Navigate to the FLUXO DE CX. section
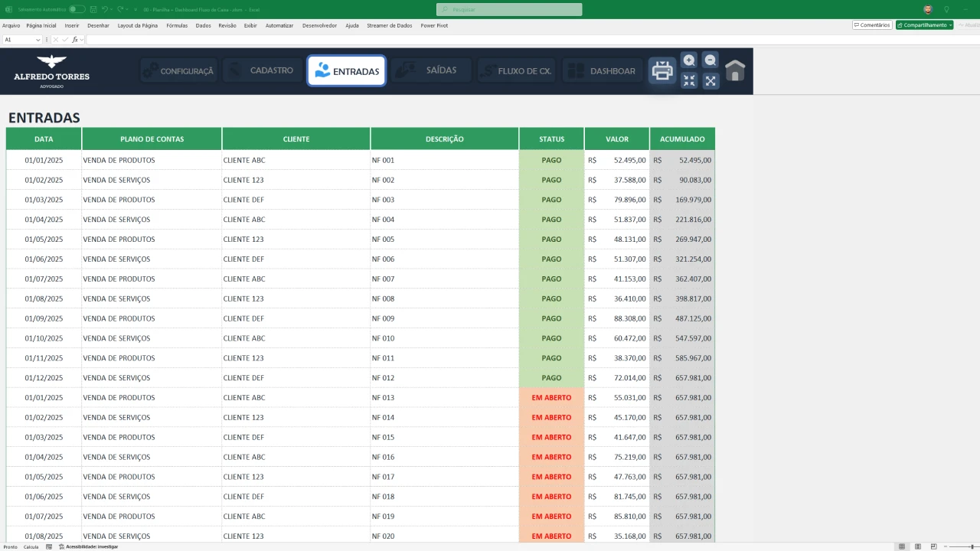This screenshot has width=980, height=551. click(x=517, y=71)
